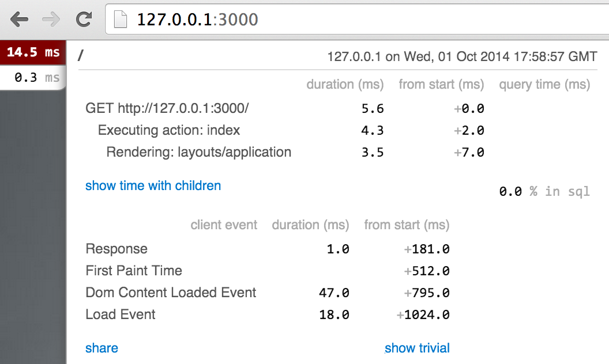Click 'Dom Content Loaded Event' row

pyautogui.click(x=171, y=293)
